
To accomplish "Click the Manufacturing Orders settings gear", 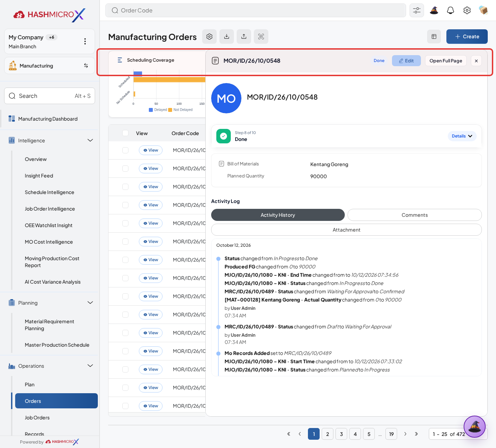I will (x=209, y=37).
